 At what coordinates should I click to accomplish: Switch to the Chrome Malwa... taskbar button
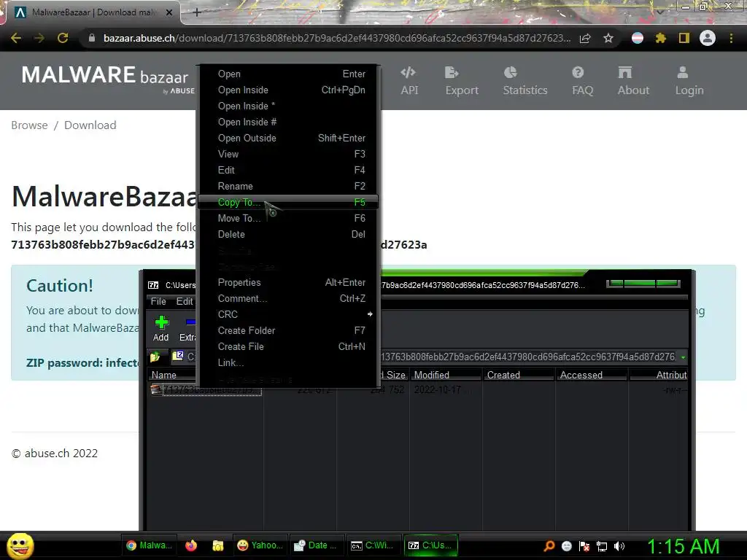click(150, 545)
